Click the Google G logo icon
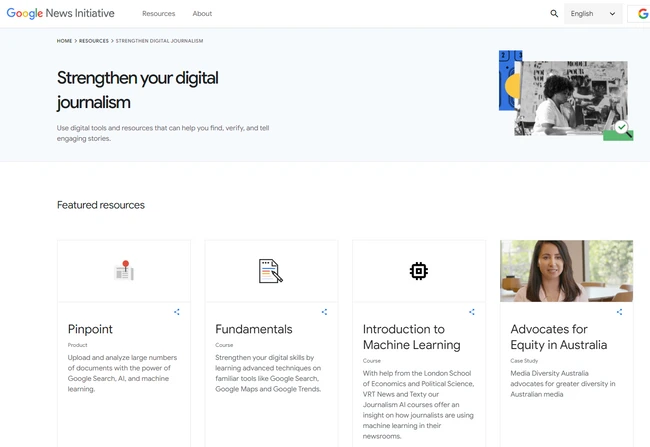 point(642,14)
